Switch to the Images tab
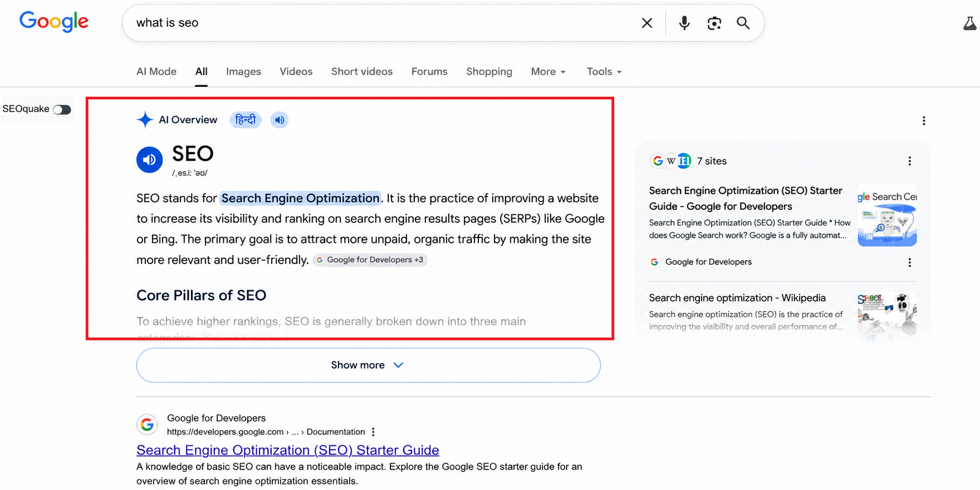This screenshot has width=980, height=490. click(243, 71)
